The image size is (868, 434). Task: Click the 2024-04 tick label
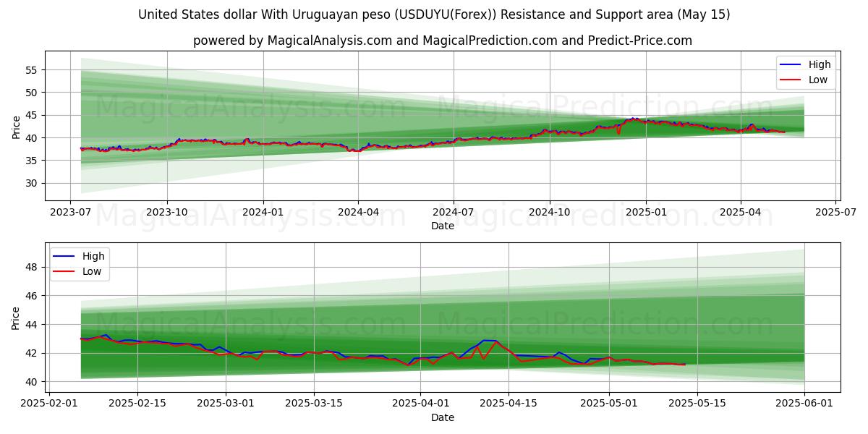(x=359, y=213)
